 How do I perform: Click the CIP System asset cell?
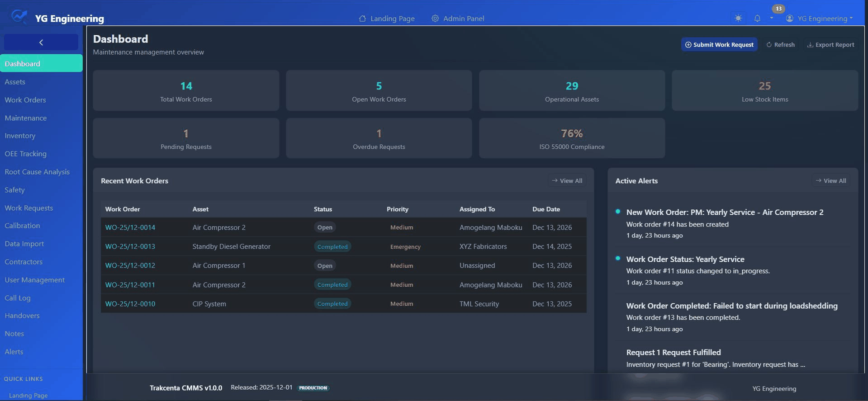pos(209,304)
